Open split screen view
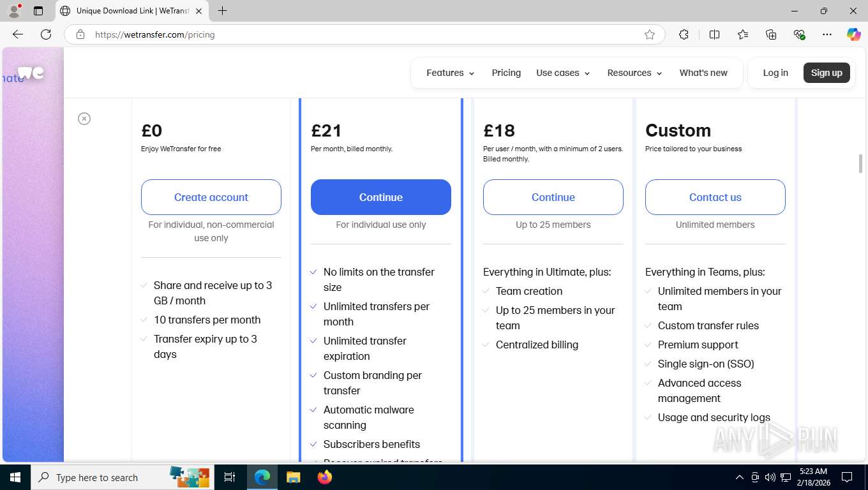The image size is (868, 490). (714, 34)
